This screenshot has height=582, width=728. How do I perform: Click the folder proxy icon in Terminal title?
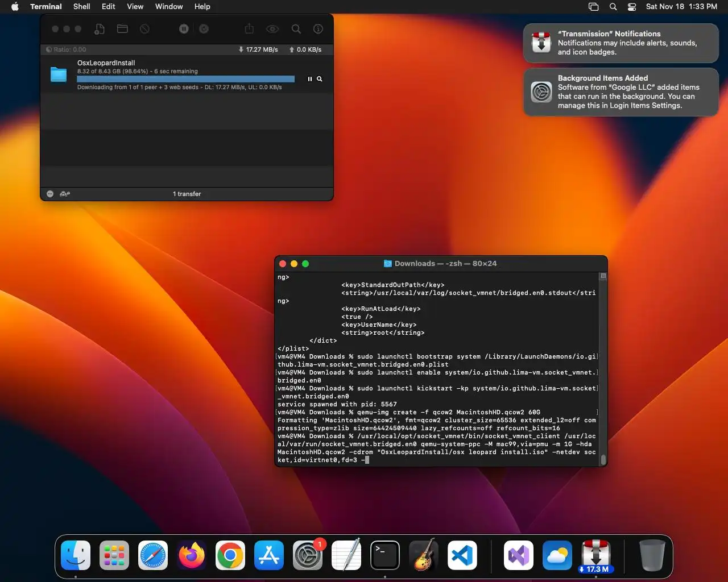(x=388, y=264)
